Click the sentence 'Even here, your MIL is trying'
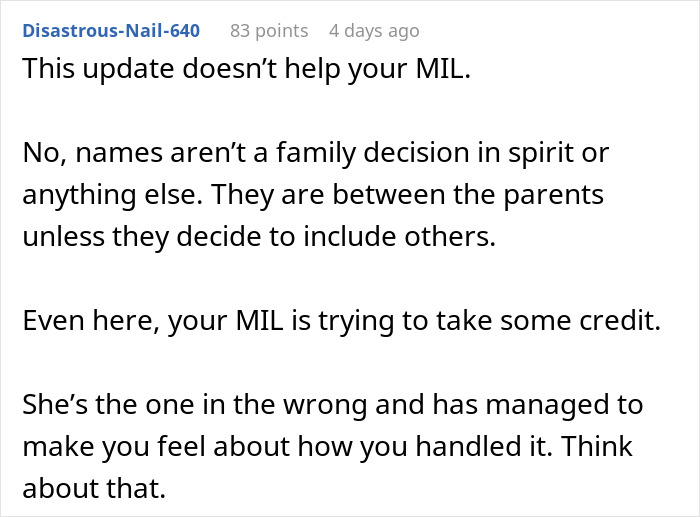700x517 pixels. [x=342, y=321]
